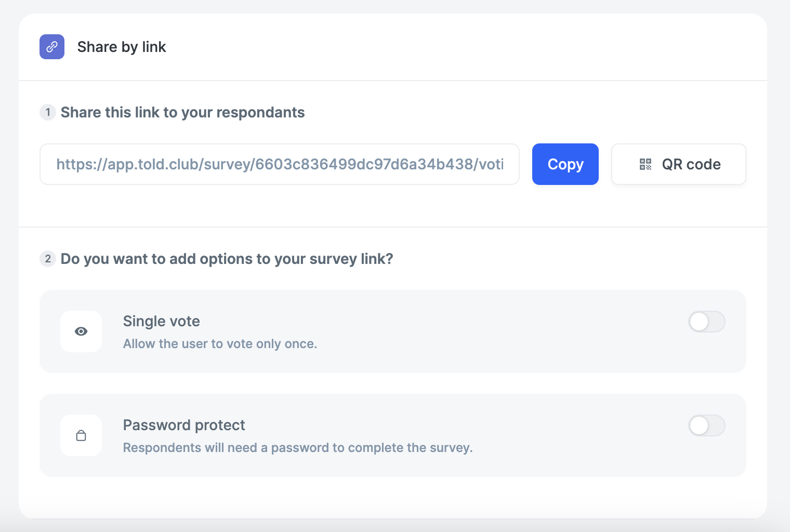
Task: Click 'Do you want to add options' heading
Action: pos(227,259)
